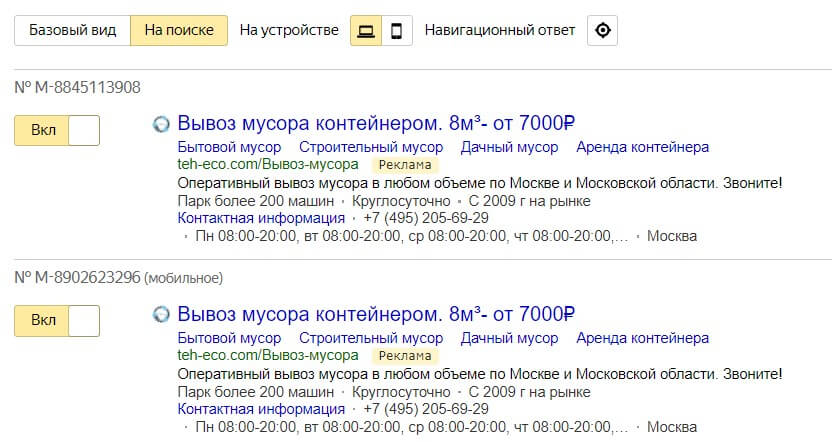The width and height of the screenshot is (832, 442).
Task: Click 'Москва' in first ad
Action: [672, 236]
